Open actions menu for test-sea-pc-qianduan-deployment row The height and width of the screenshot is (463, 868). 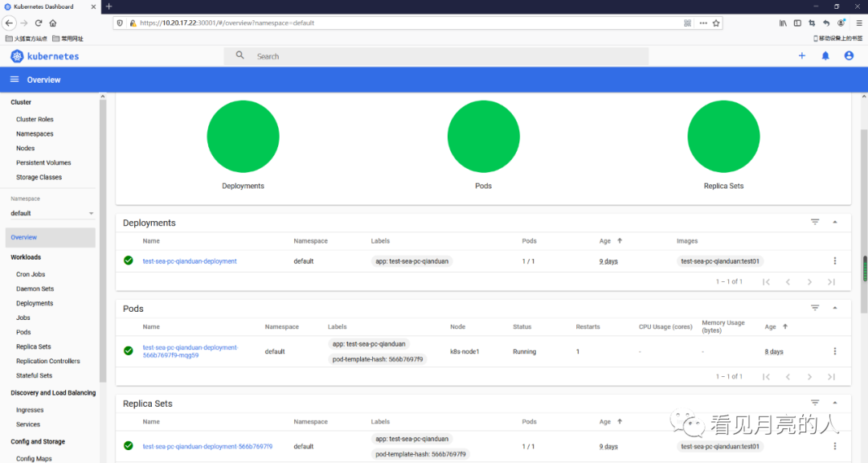click(x=835, y=261)
